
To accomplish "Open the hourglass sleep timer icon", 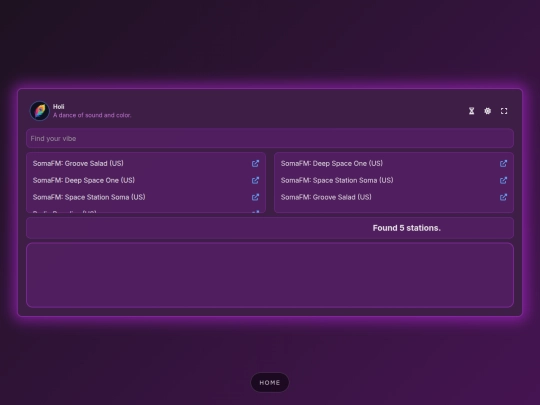I will [471, 111].
